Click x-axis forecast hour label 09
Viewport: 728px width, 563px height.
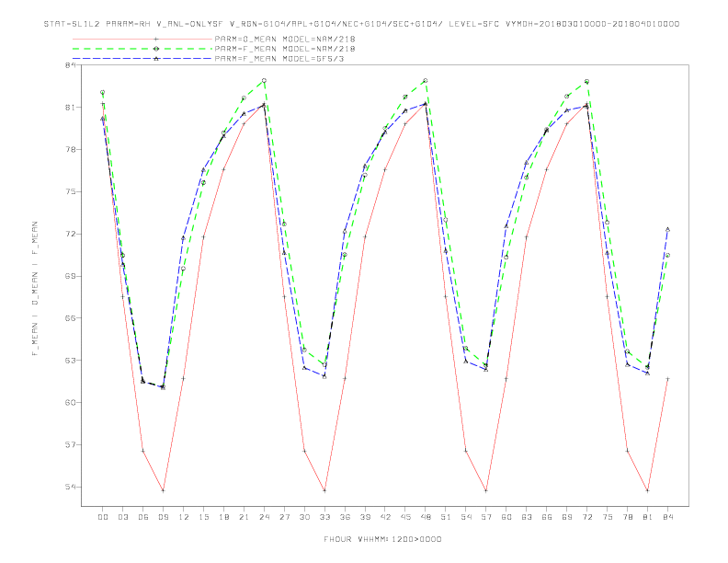[163, 517]
